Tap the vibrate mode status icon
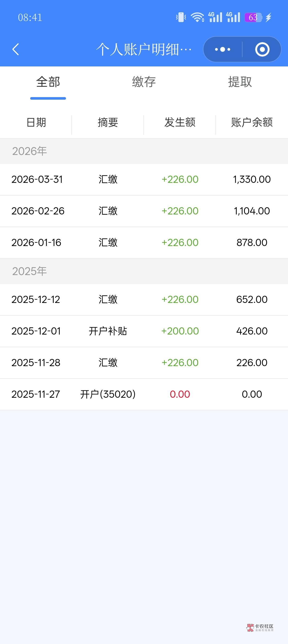The height and width of the screenshot is (644, 288). [181, 17]
